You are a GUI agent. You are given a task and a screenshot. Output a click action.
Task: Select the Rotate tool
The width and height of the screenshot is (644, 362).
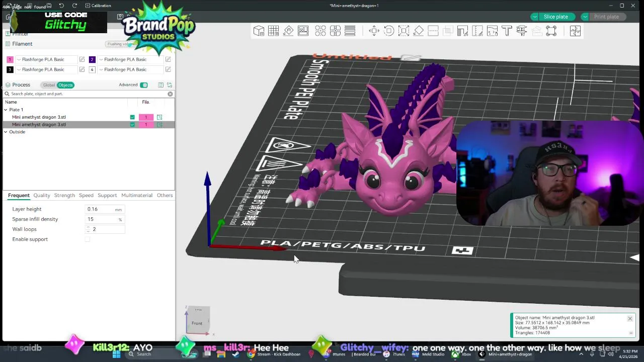click(389, 31)
